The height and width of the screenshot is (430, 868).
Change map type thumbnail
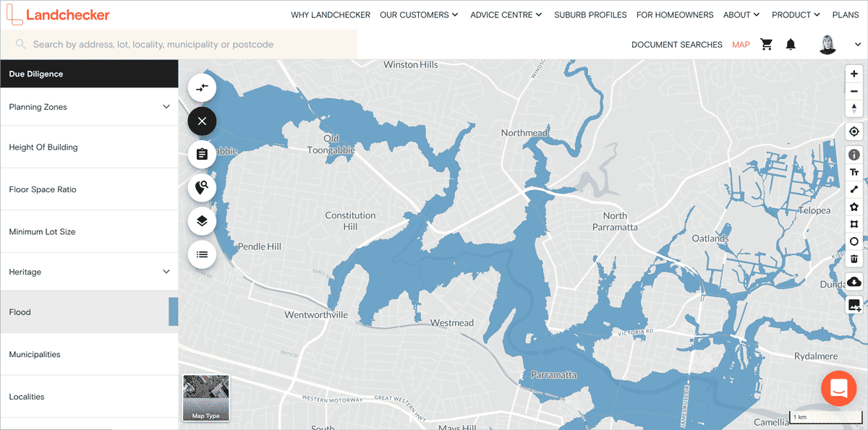pyautogui.click(x=206, y=397)
